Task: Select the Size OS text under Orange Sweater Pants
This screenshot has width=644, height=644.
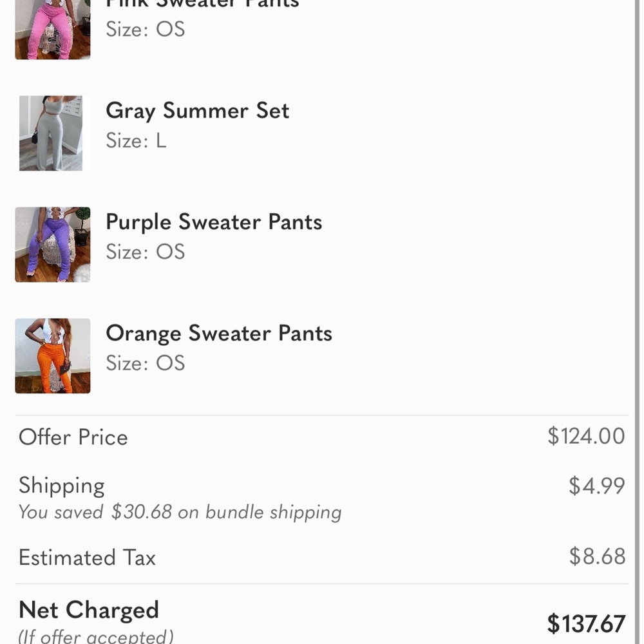Action: 145,363
